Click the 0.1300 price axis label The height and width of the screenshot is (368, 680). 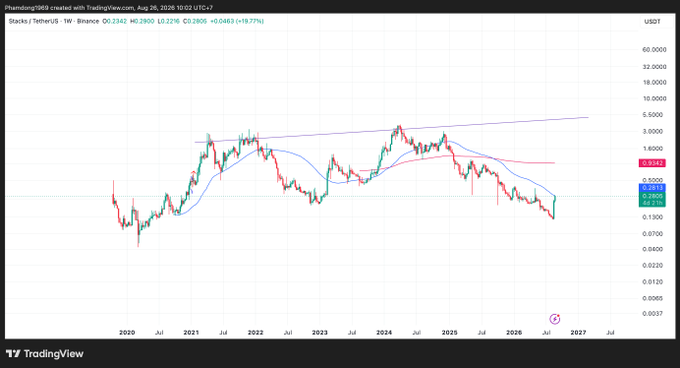(654, 217)
